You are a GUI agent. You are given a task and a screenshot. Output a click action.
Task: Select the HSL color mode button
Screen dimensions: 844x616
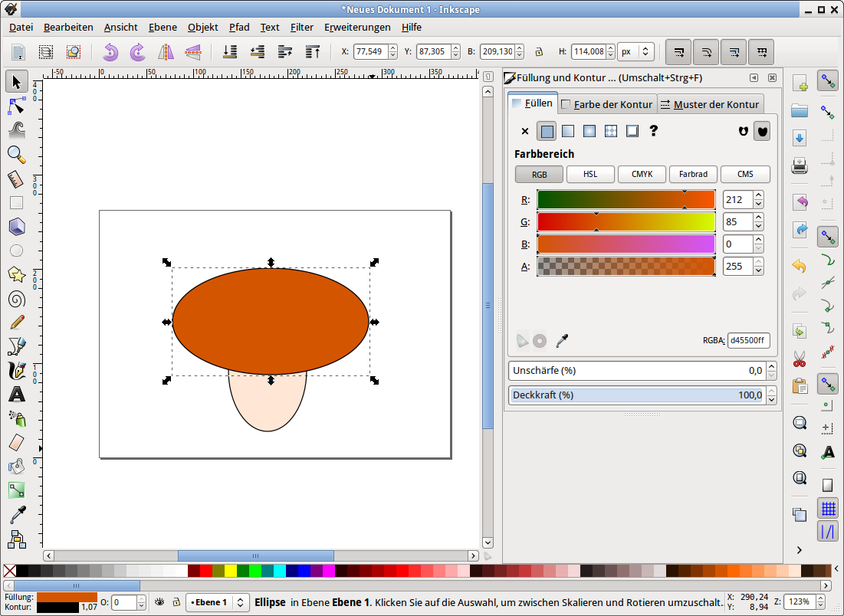(x=590, y=174)
